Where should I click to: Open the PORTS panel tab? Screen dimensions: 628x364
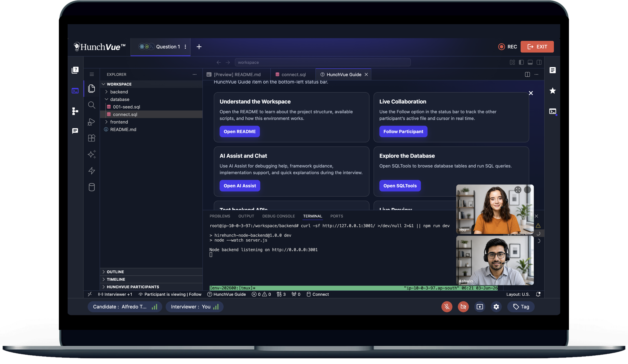(336, 216)
